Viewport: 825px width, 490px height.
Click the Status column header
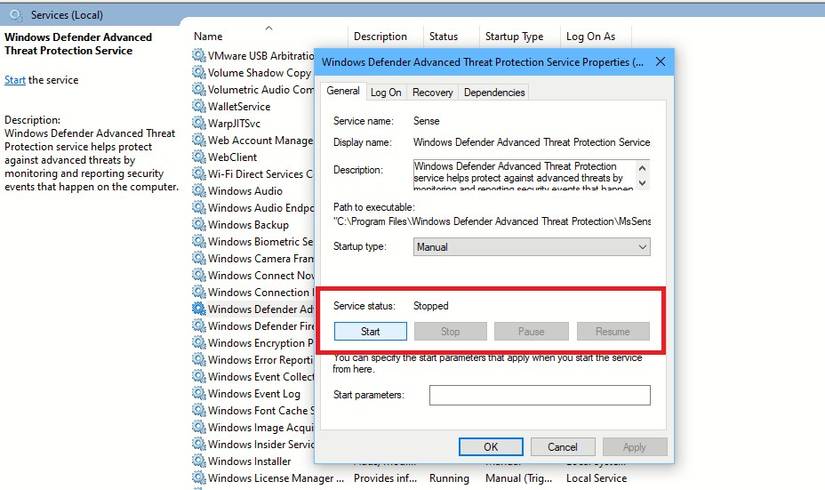click(x=444, y=36)
